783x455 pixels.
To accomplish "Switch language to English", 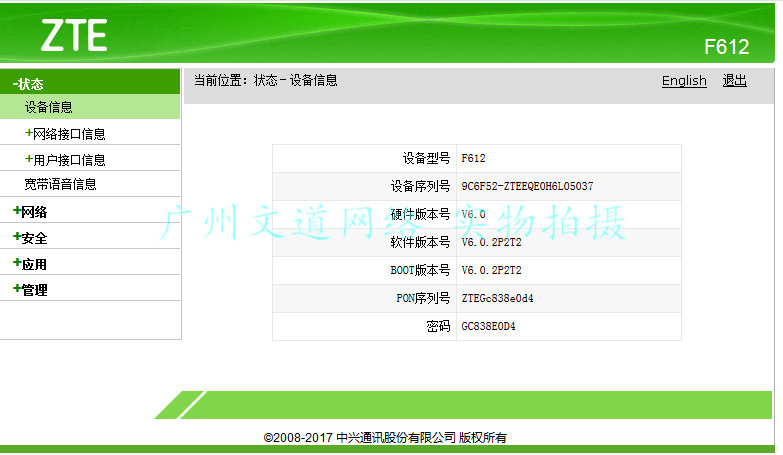I will (x=684, y=80).
